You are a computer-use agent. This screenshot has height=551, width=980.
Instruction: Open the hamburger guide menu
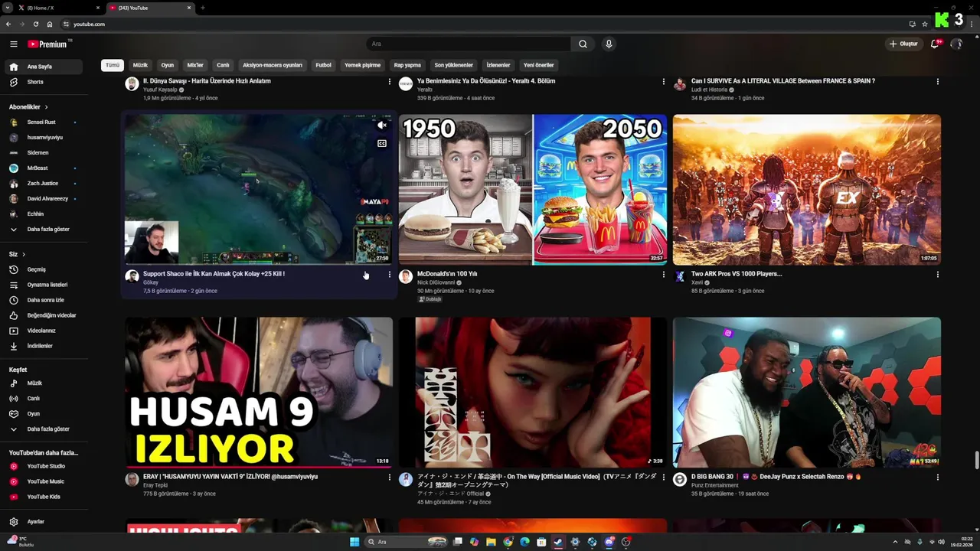pyautogui.click(x=13, y=44)
